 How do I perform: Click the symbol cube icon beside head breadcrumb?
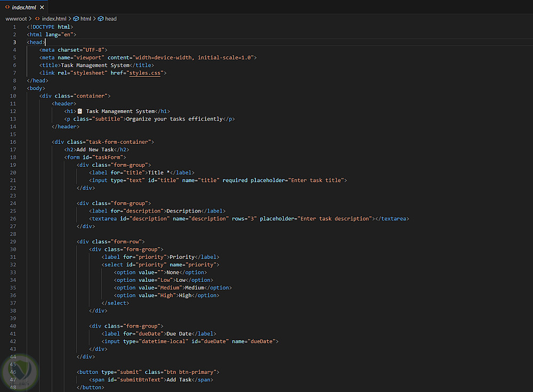(101, 19)
